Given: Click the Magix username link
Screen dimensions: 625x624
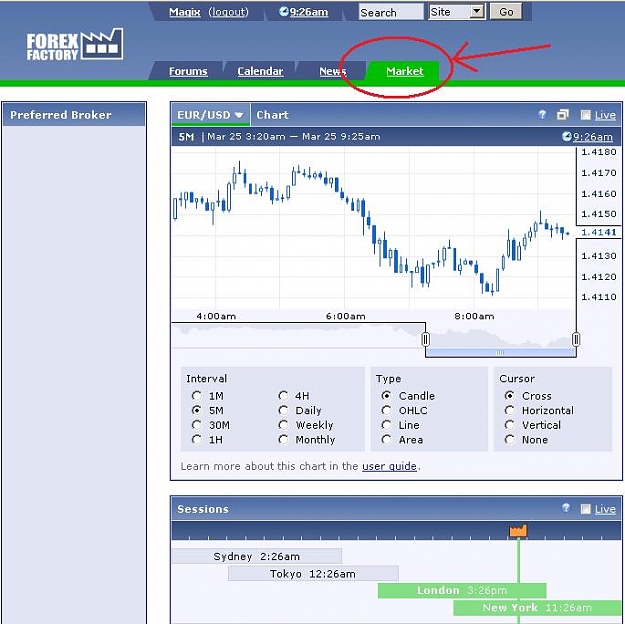Looking at the screenshot, I should point(184,12).
